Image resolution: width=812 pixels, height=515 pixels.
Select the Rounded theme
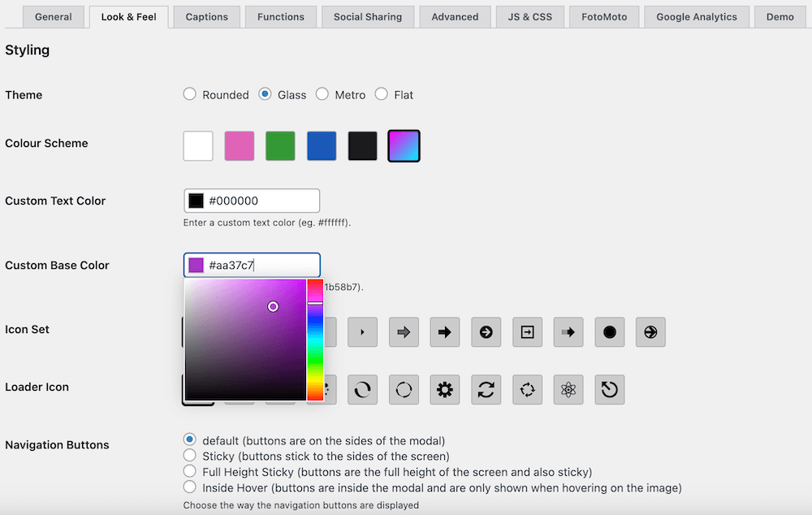(x=188, y=94)
